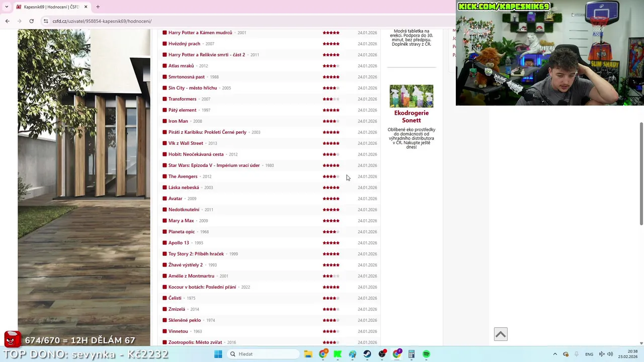The image size is (644, 362).
Task: Open Amélie z Montmartru page
Action: tap(191, 276)
